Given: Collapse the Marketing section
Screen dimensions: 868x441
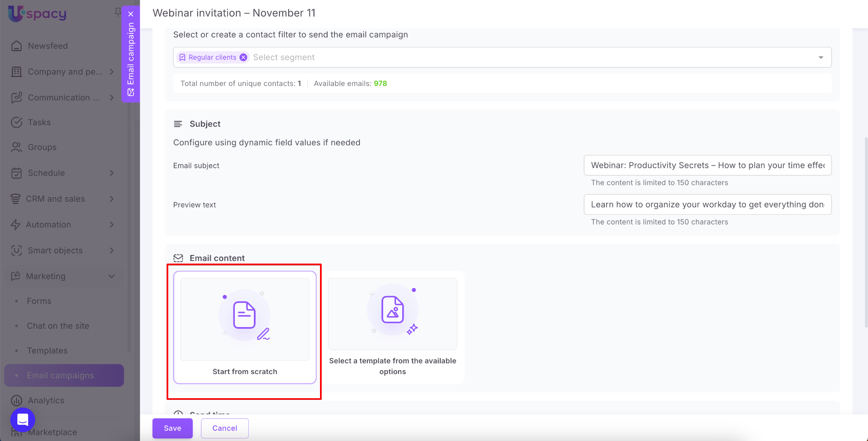Looking at the screenshot, I should pos(112,276).
